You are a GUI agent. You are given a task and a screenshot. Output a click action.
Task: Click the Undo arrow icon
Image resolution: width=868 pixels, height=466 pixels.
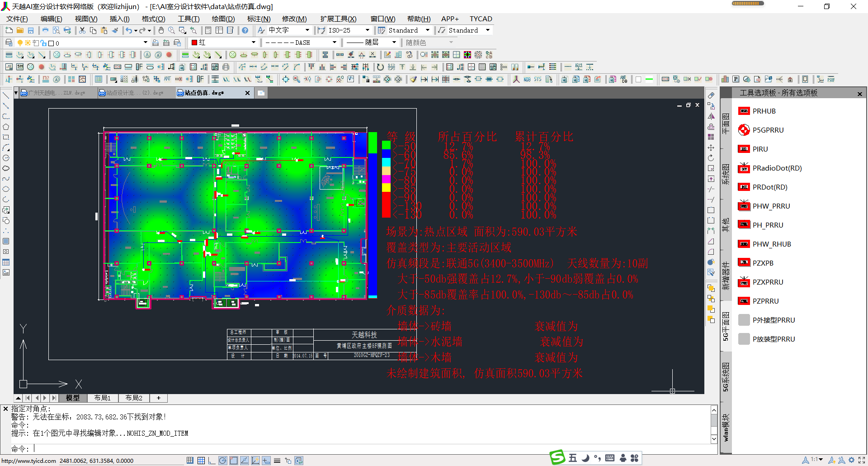(129, 30)
